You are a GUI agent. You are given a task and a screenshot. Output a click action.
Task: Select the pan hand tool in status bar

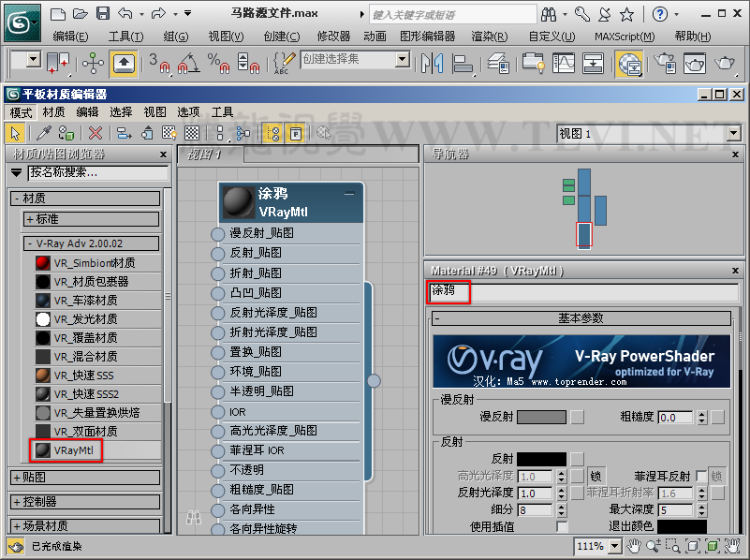634,545
